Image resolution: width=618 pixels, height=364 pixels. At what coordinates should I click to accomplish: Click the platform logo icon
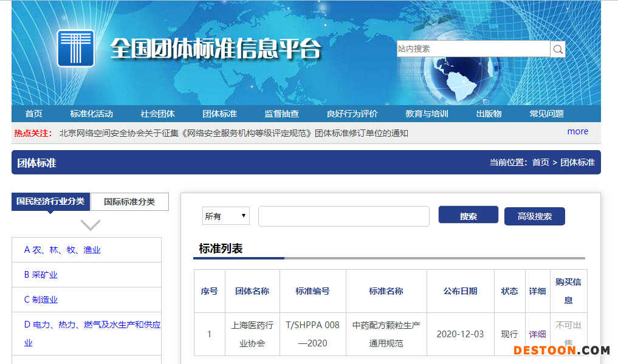[x=76, y=48]
